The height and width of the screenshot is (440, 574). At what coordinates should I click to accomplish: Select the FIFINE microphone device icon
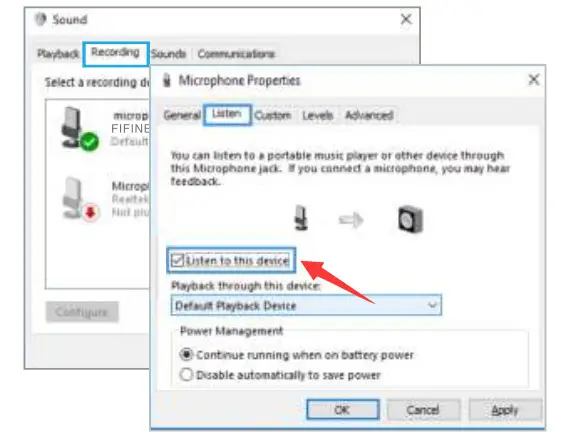[80, 128]
